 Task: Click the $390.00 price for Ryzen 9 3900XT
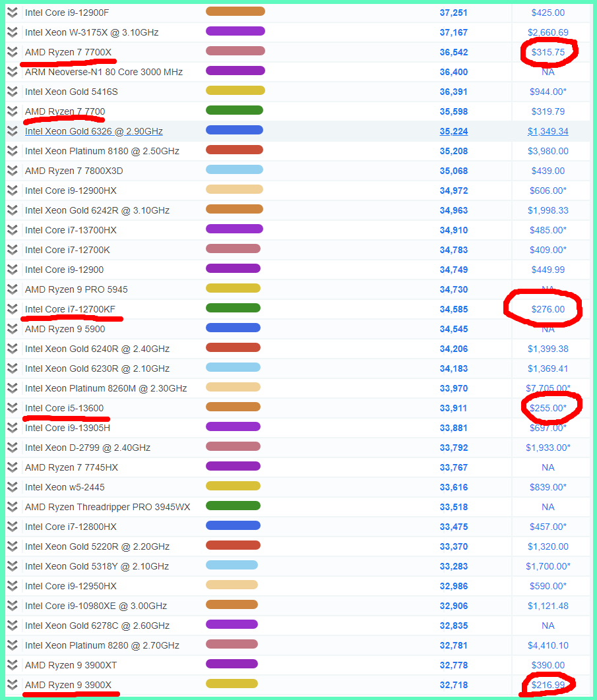548,665
